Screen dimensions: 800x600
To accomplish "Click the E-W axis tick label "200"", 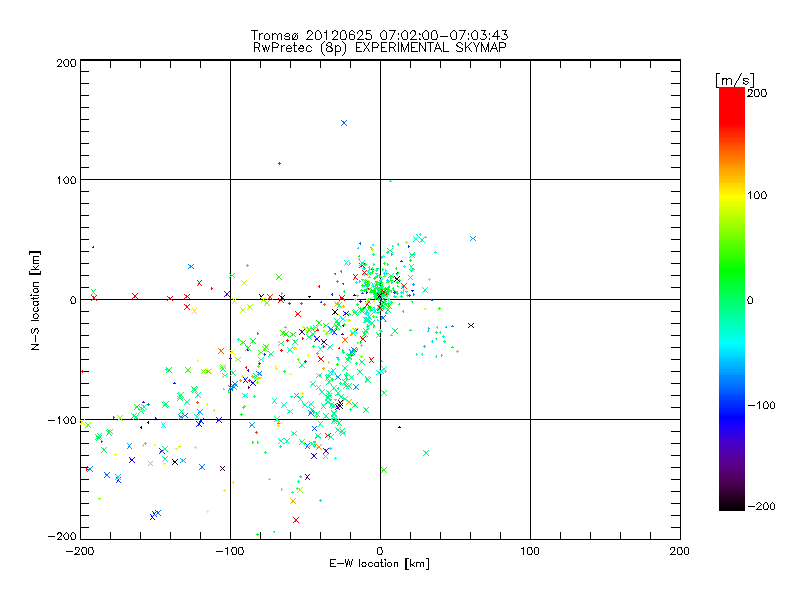I will [680, 551].
